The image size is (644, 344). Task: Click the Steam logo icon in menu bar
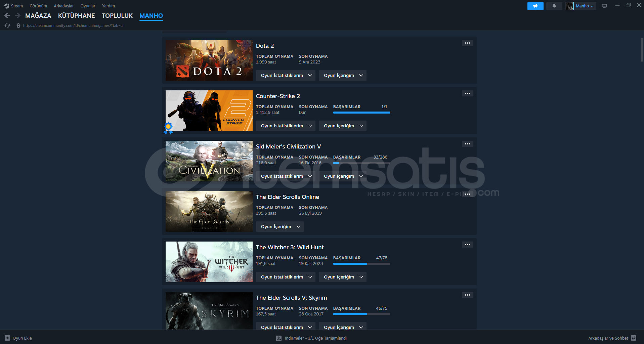click(x=6, y=6)
